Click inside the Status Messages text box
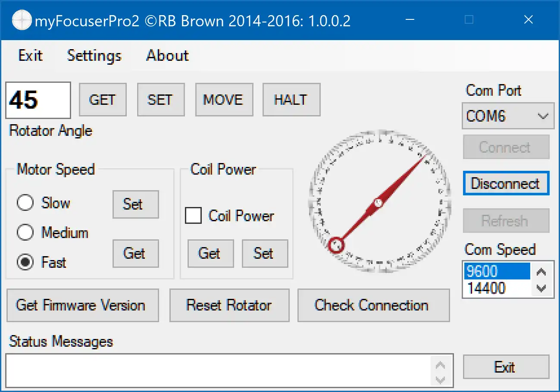This screenshot has height=392, width=560. click(218, 371)
